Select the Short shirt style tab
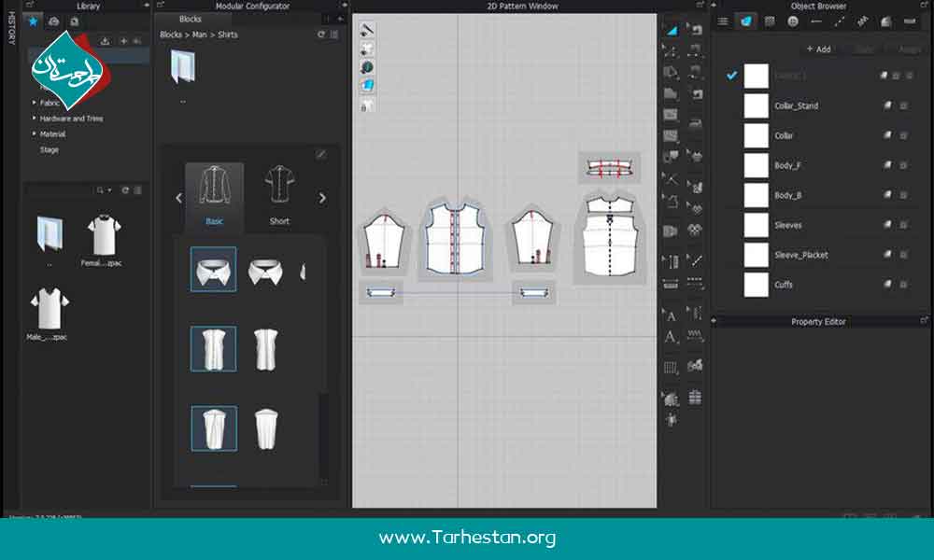The width and height of the screenshot is (934, 560). coord(279,196)
